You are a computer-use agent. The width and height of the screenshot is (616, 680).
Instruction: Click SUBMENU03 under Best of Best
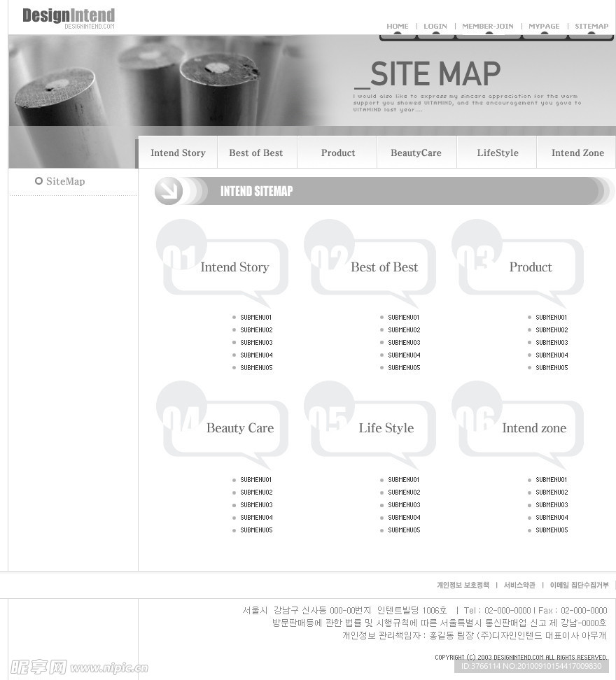tap(404, 343)
